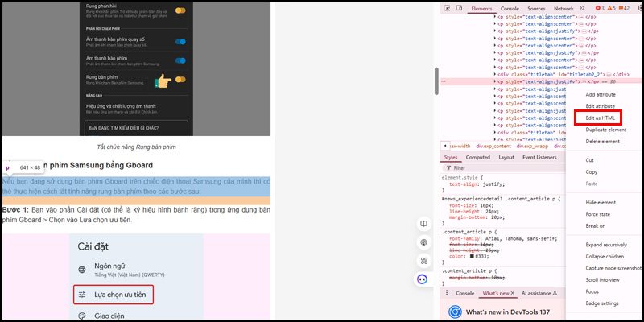Toggle the Rung bàn phím switch
This screenshot has height=322, width=644.
(180, 79)
